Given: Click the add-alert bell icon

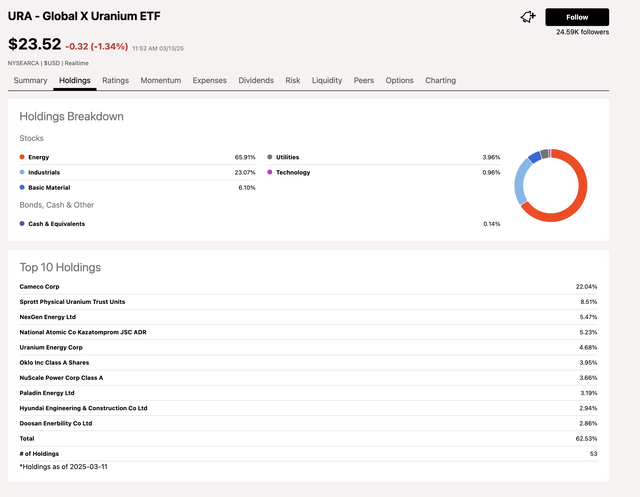Looking at the screenshot, I should tap(528, 17).
